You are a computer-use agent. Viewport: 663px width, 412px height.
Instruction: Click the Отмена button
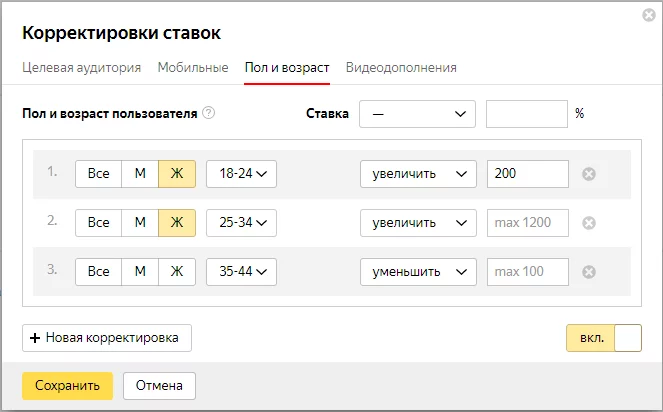coord(159,386)
